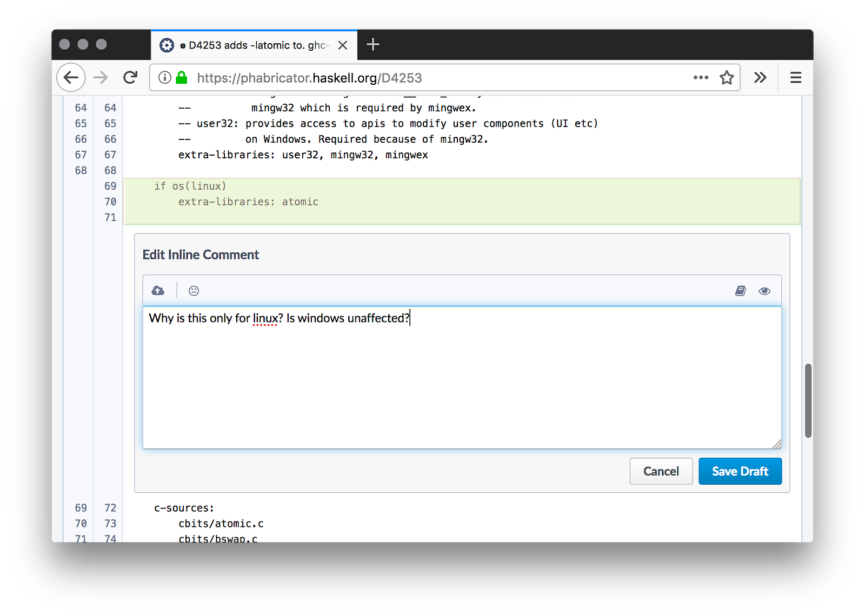Close the D4253 tab
Viewport: 865px width, 616px height.
pos(343,45)
